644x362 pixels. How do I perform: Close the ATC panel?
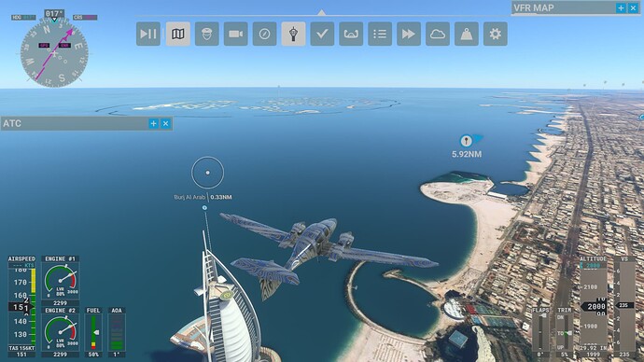pos(165,123)
